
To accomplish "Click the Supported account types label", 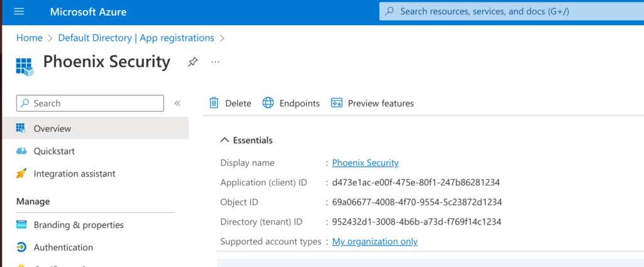I will pyautogui.click(x=270, y=242).
